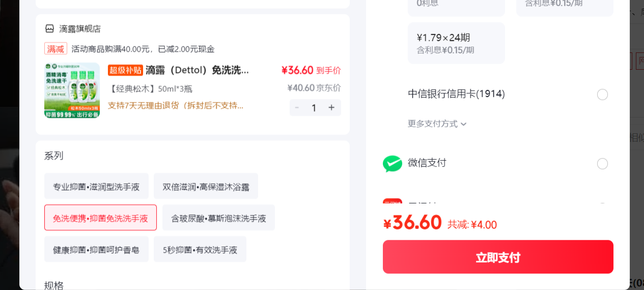Image resolution: width=644 pixels, height=290 pixels.
Task: Choose the 健康抑菌•抑菌呵护香皂 option
Action: pos(96,249)
